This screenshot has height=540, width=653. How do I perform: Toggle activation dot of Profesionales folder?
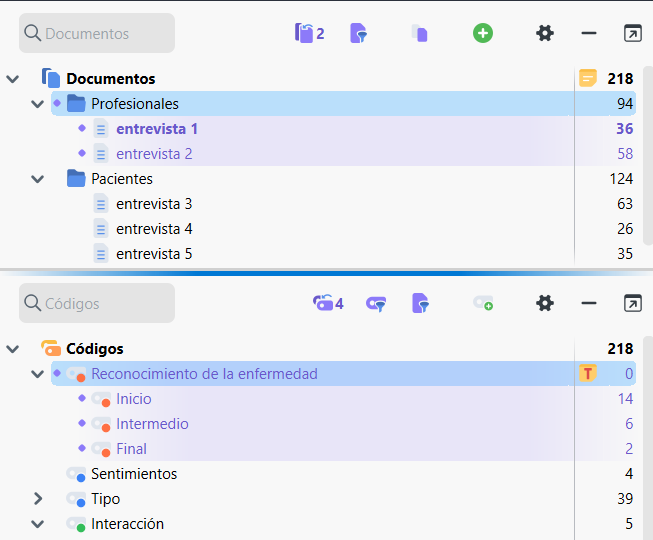(57, 103)
